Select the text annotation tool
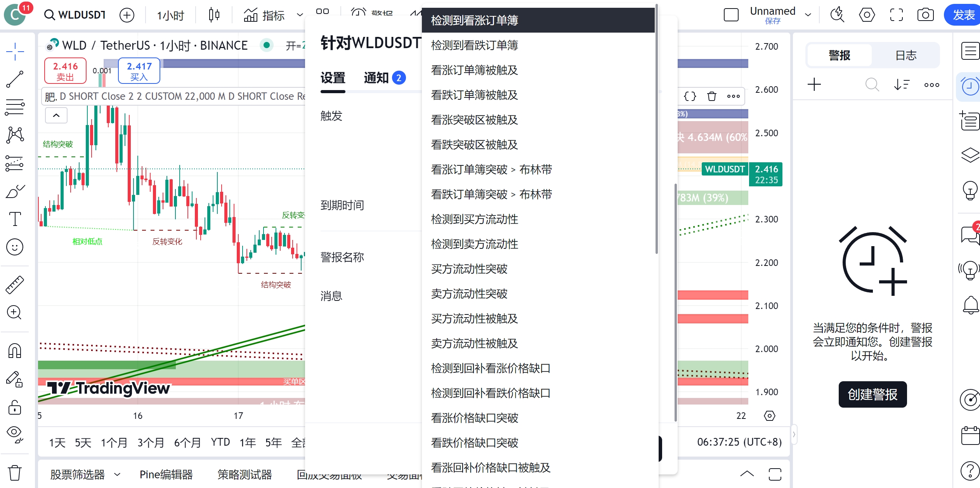This screenshot has height=488, width=980. point(15,219)
